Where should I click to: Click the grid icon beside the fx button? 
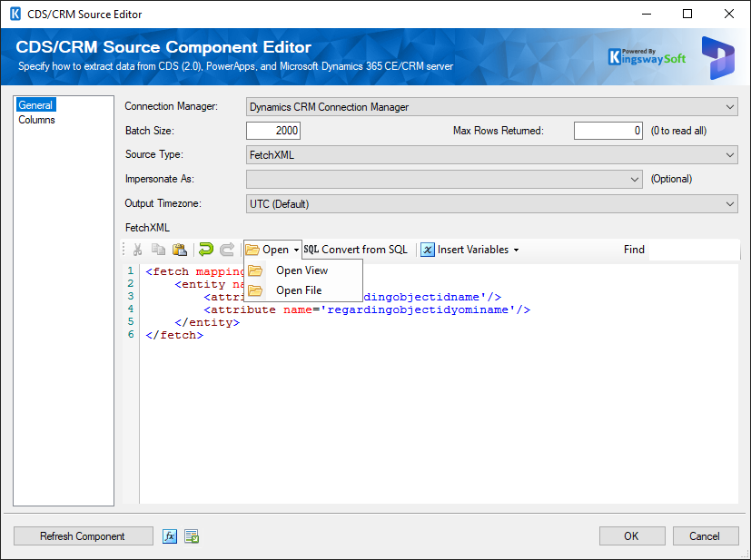pos(192,536)
